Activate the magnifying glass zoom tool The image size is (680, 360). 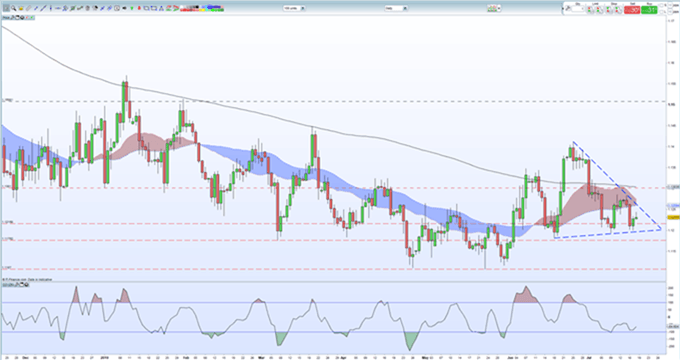point(13,8)
